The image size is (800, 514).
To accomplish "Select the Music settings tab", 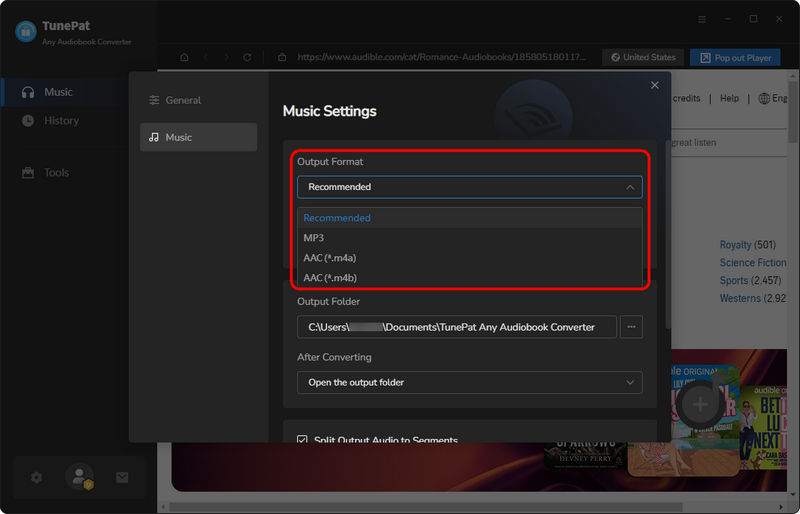I will 198,137.
